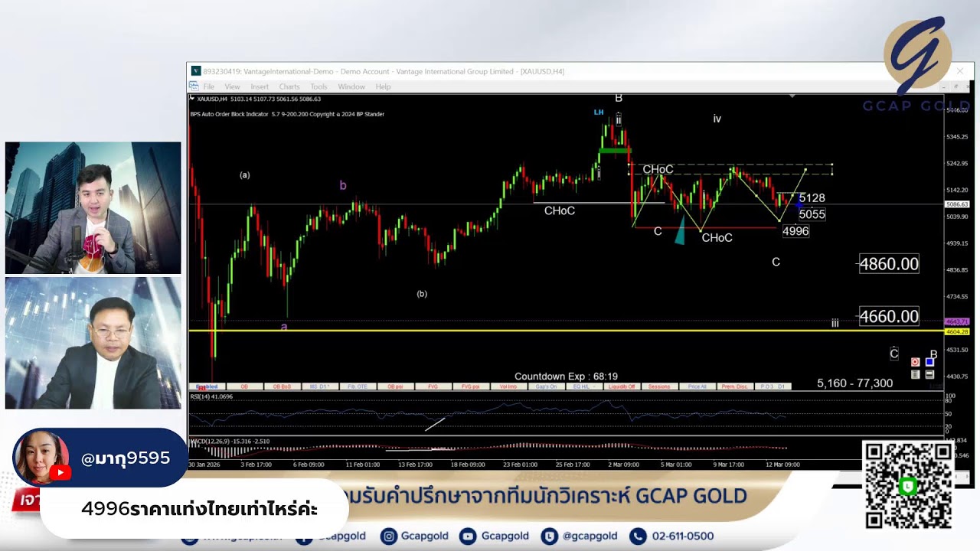This screenshot has width=980, height=551.
Task: Click the 5055 price label
Action: 812,214
